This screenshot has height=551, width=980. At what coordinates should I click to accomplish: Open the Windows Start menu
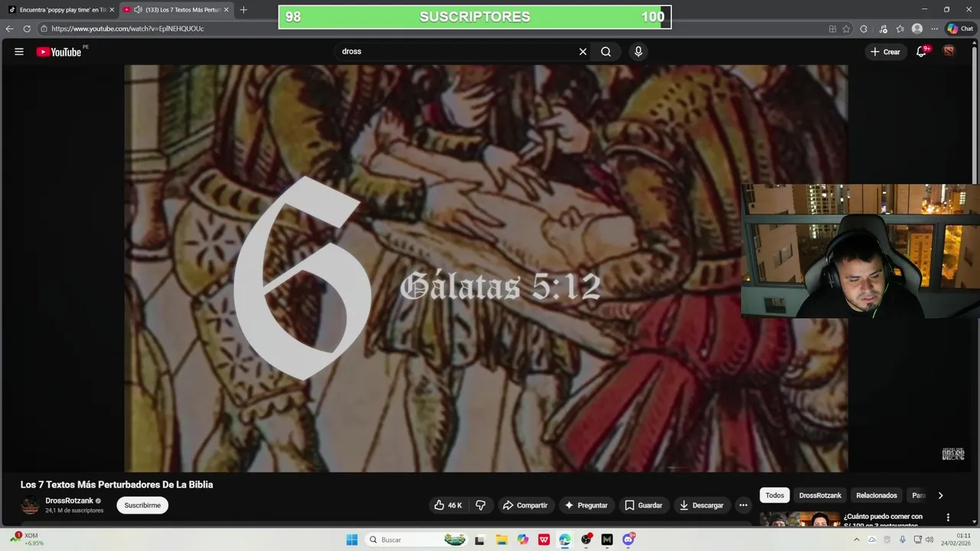[x=351, y=540]
